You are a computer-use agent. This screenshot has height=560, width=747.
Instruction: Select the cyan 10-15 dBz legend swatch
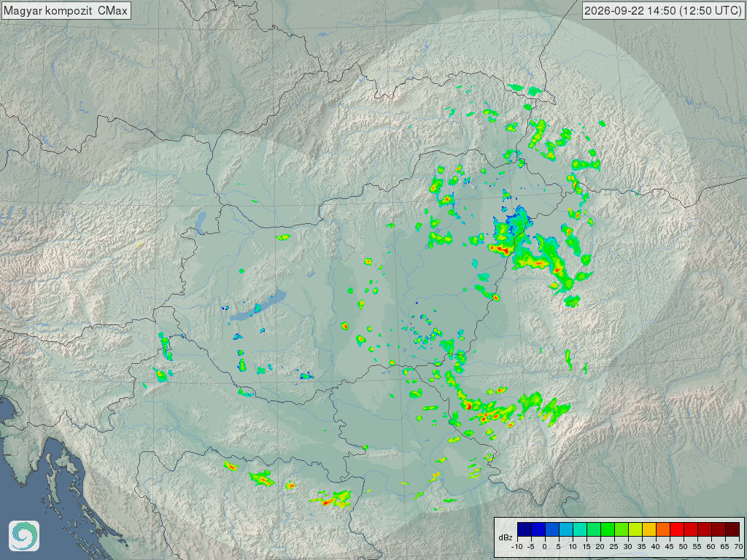580,529
